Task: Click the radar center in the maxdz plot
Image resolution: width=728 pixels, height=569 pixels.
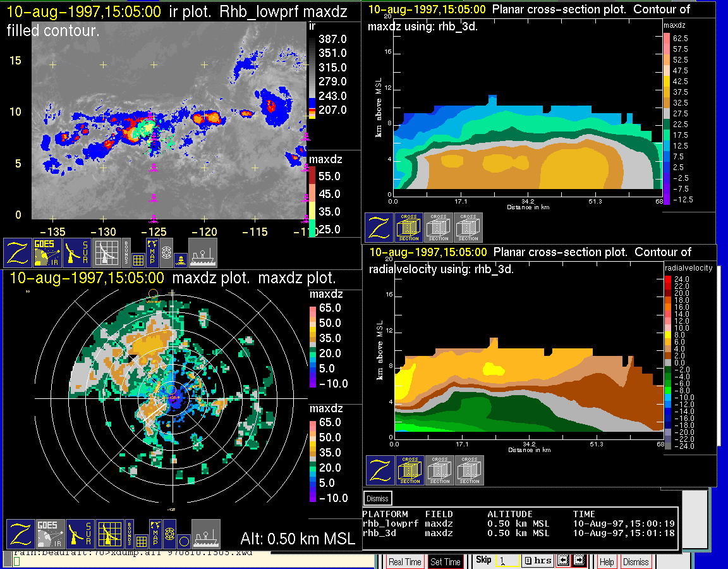Action: point(172,398)
